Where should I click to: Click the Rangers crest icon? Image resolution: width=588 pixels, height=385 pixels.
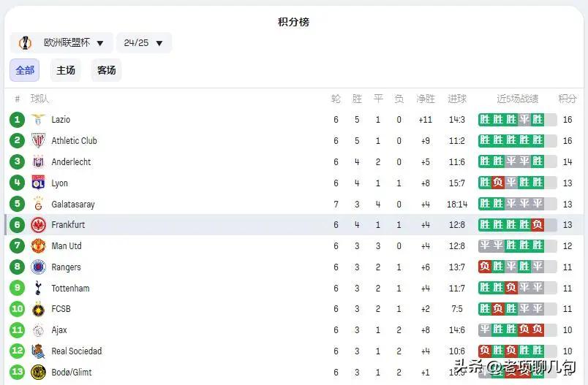[x=38, y=267]
